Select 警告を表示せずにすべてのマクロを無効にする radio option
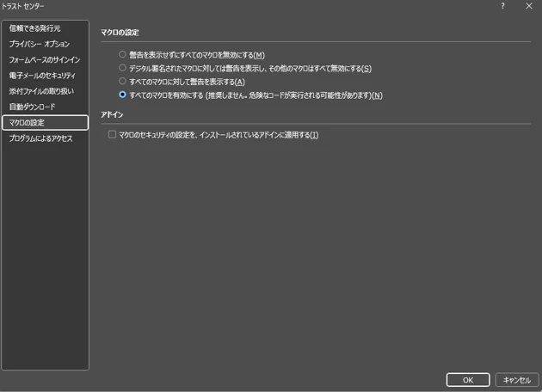The height and width of the screenshot is (392, 542). (122, 54)
